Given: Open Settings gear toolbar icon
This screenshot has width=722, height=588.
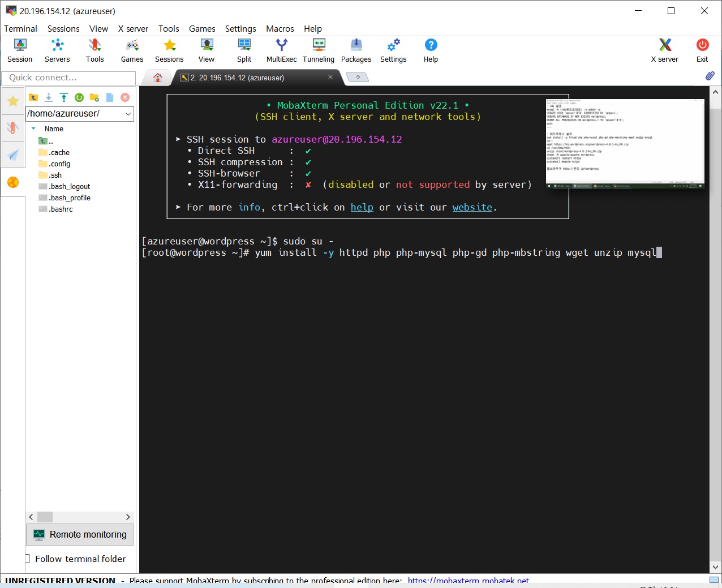Looking at the screenshot, I should click(393, 50).
